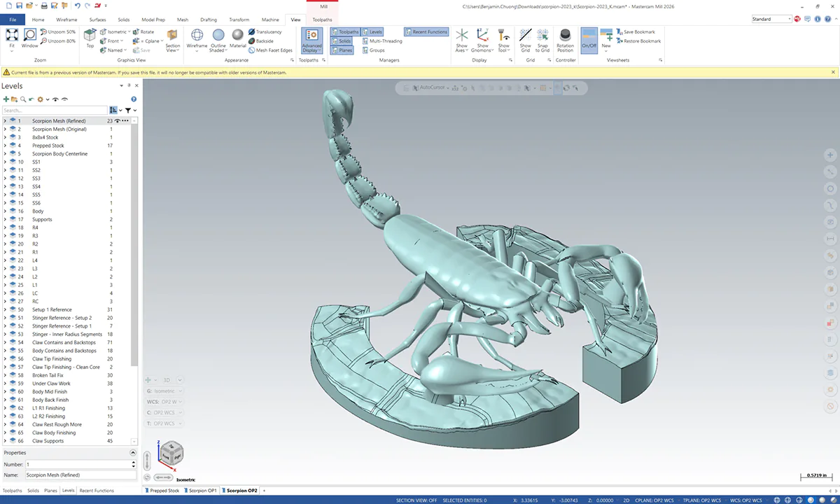Click the Levels search field
Screen dimensions: 840x504
point(55,111)
